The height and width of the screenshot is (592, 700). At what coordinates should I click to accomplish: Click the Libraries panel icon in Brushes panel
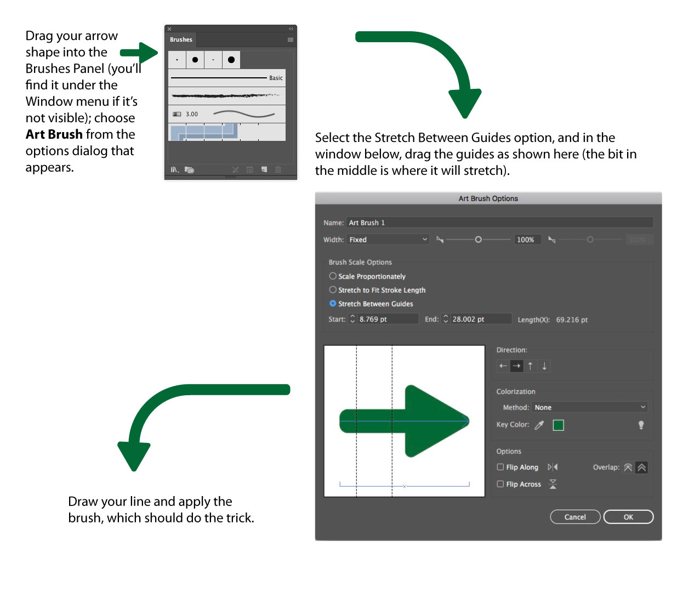click(x=189, y=170)
